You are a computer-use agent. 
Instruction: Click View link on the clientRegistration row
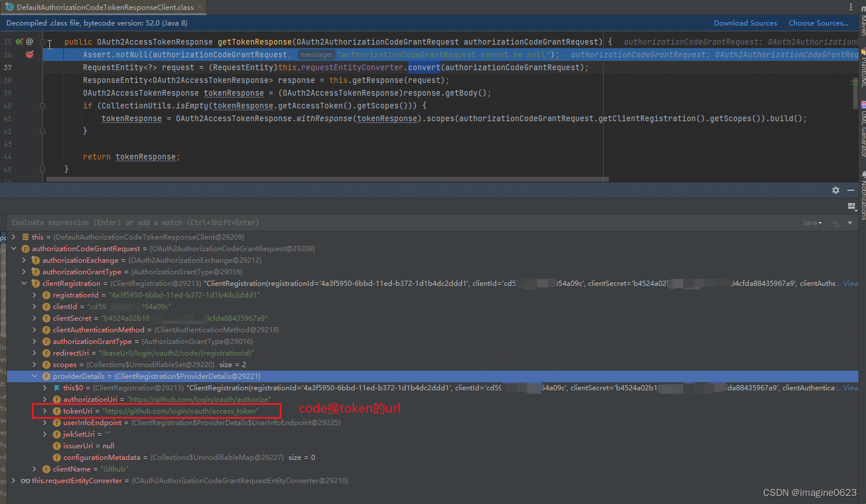coord(851,284)
